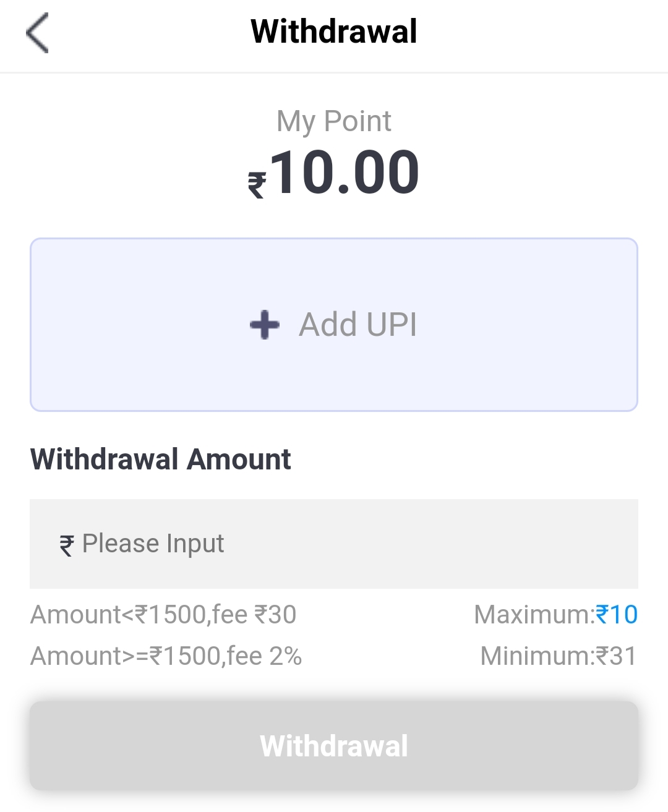
Task: Click the rupee symbol in the amount input
Action: coord(67,545)
